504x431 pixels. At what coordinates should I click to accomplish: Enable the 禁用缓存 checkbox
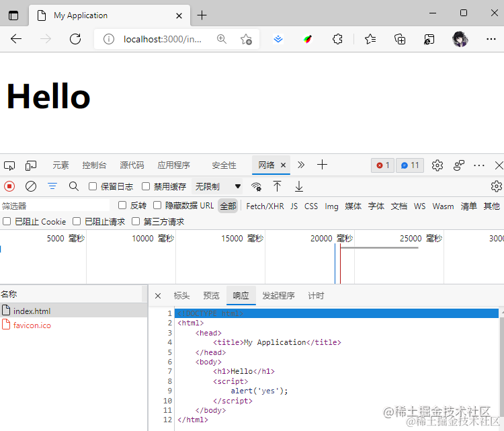tap(146, 186)
